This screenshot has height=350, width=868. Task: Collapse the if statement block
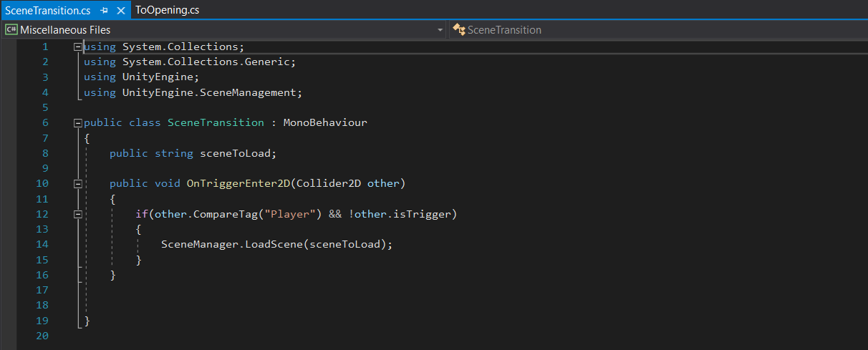77,214
